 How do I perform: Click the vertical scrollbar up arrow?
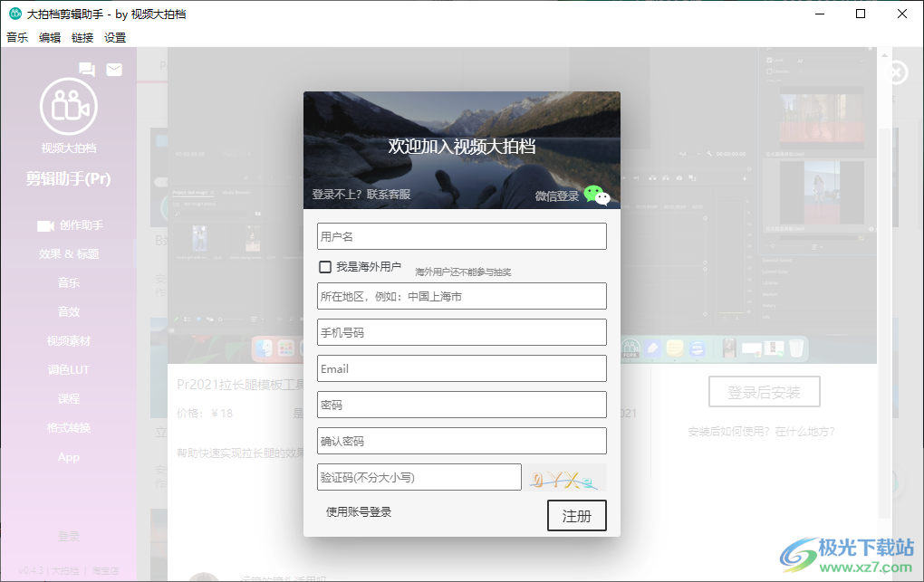coord(884,55)
